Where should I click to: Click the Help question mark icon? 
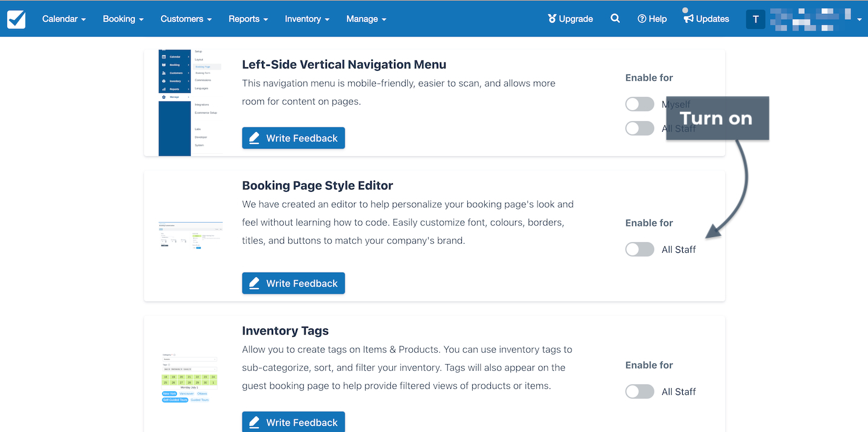coord(642,19)
